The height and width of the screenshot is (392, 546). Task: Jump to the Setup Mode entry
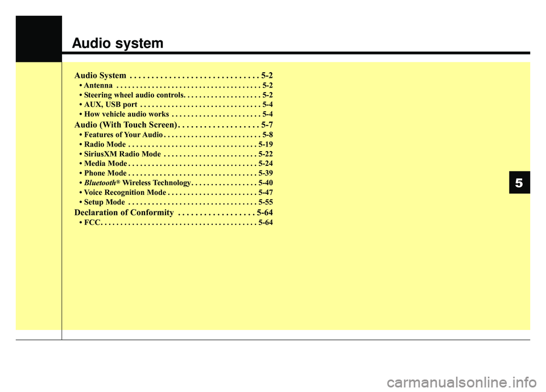(176, 202)
